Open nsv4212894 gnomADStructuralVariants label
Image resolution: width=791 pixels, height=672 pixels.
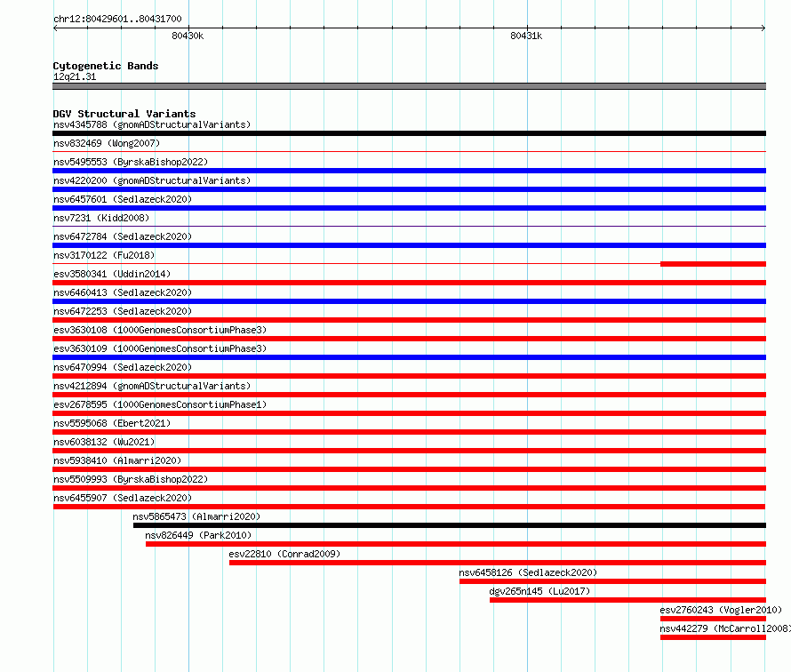point(152,386)
